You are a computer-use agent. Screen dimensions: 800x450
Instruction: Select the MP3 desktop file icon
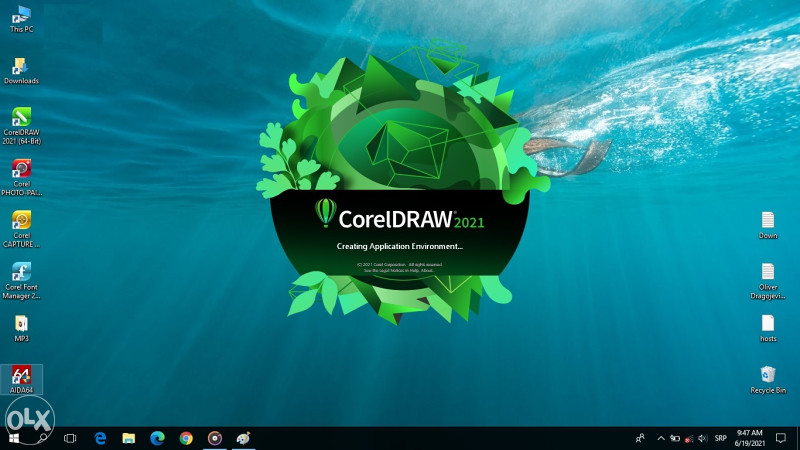point(21,328)
